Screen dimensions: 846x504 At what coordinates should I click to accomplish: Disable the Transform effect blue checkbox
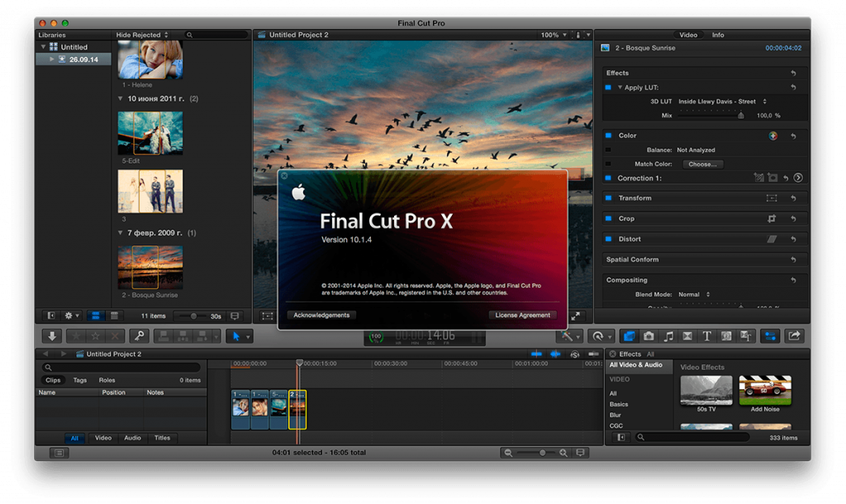609,198
